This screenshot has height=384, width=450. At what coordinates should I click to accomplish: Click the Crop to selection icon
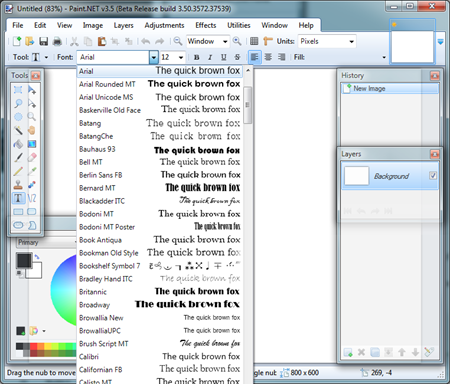[115, 41]
